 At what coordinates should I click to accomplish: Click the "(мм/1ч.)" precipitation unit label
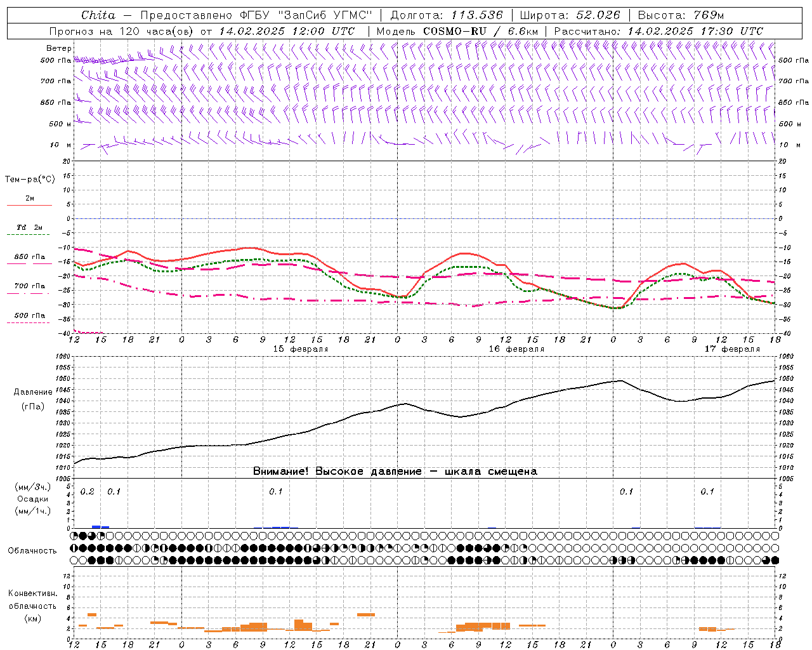coord(33,511)
